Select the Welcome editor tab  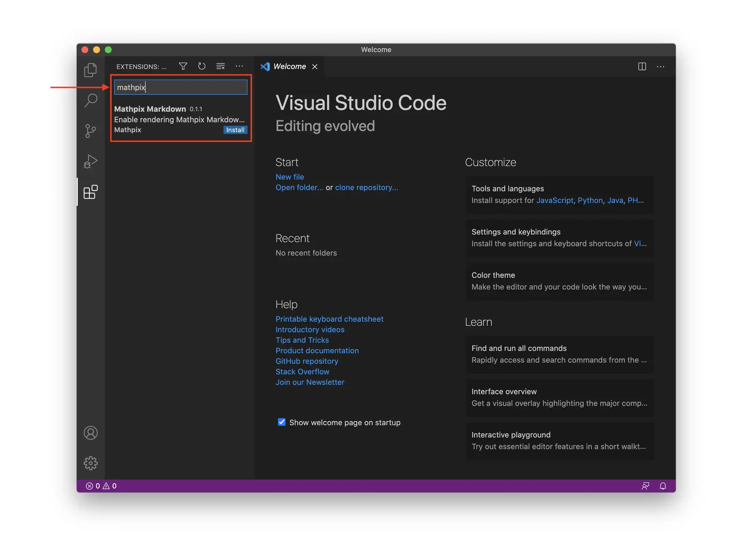pyautogui.click(x=289, y=66)
